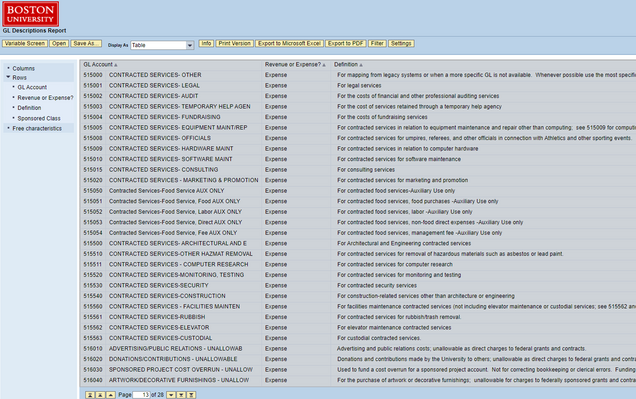Click the page number input field
The image size is (636, 399).
pyautogui.click(x=141, y=395)
